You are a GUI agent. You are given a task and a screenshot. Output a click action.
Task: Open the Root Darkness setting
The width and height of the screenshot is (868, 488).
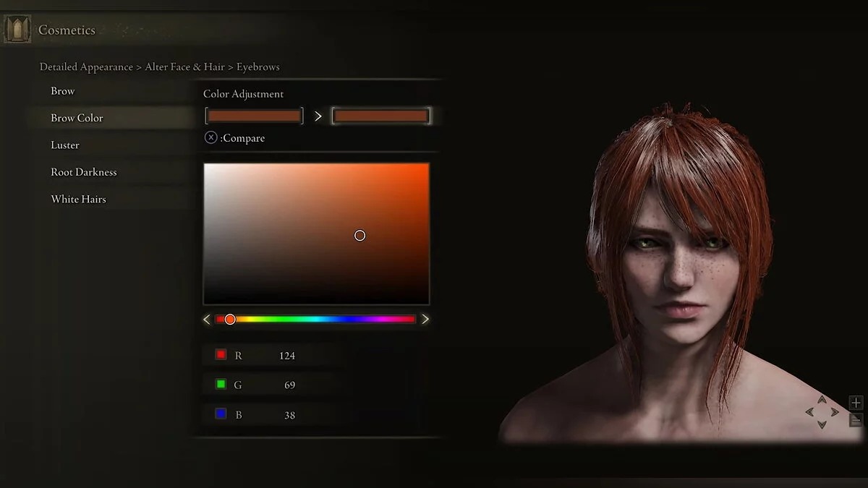pyautogui.click(x=84, y=172)
